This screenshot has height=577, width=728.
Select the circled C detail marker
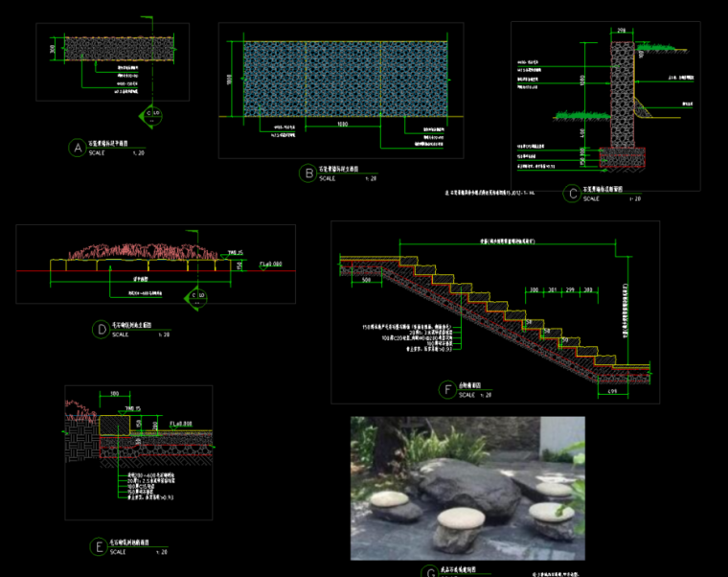[x=573, y=194]
